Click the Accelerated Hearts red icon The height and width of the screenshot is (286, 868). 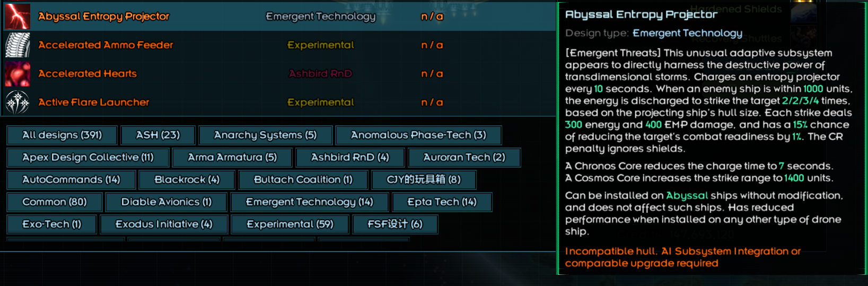pos(17,74)
